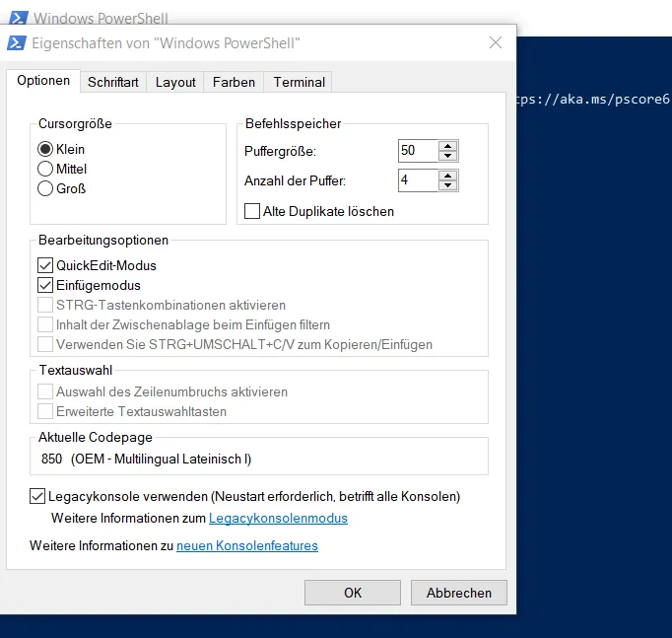
Task: Click Auswahl des Zeilenumbruchs aktivieren checkbox
Action: (45, 391)
